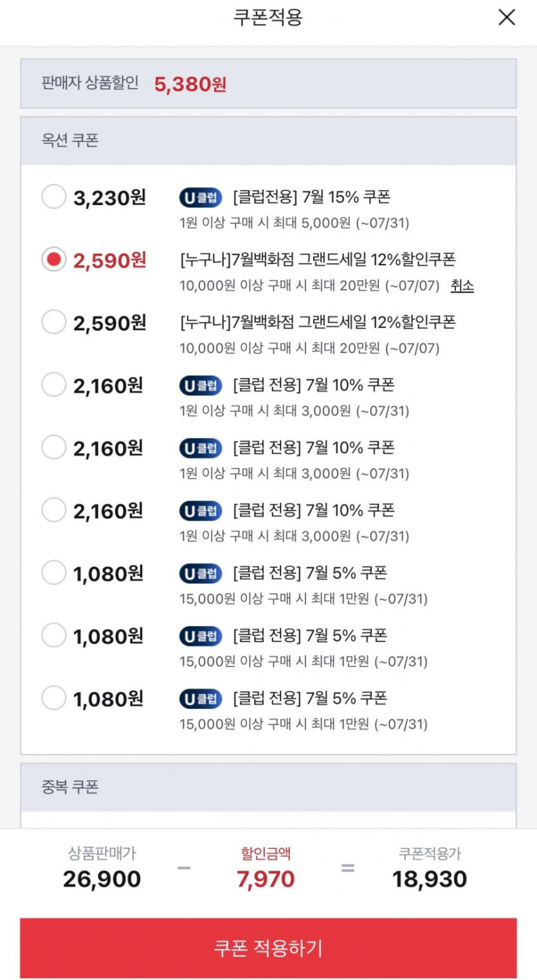This screenshot has width=537, height=980.
Task: Choose the second 2,160원 10% coupon radio
Action: click(x=54, y=447)
